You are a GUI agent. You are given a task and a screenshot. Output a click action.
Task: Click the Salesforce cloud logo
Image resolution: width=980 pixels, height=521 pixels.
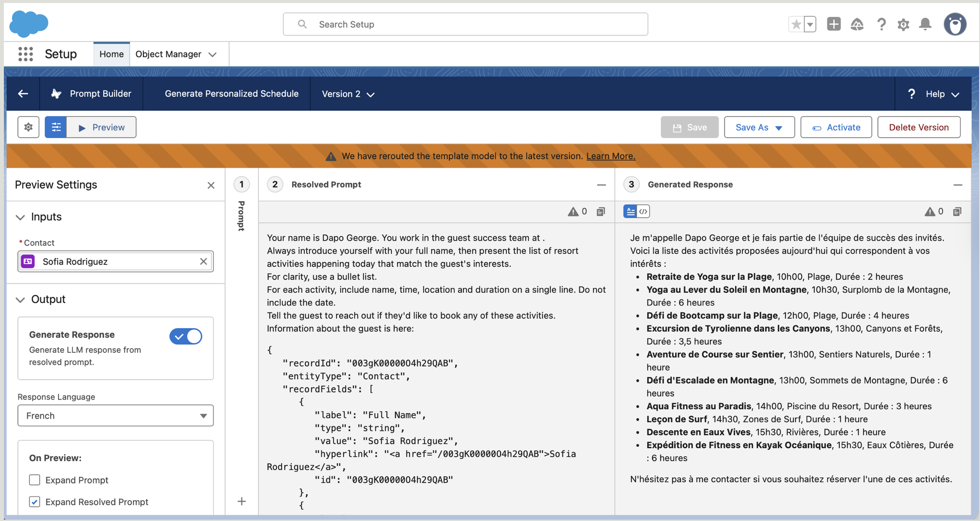(28, 24)
